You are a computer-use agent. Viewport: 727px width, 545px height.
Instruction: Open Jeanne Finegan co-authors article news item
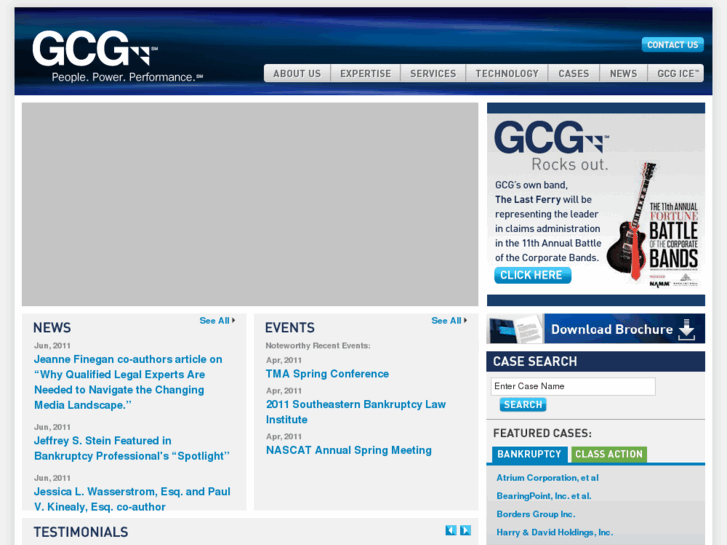128,382
